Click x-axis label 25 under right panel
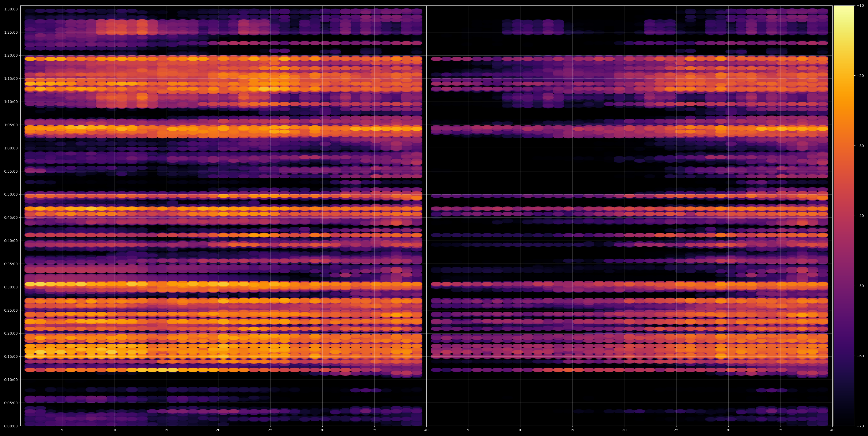 [x=676, y=430]
